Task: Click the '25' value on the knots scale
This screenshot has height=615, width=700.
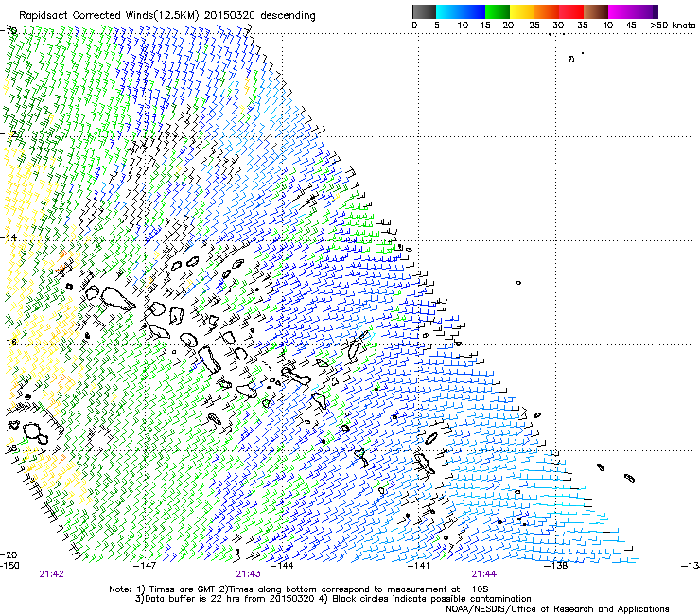Action: (x=534, y=26)
